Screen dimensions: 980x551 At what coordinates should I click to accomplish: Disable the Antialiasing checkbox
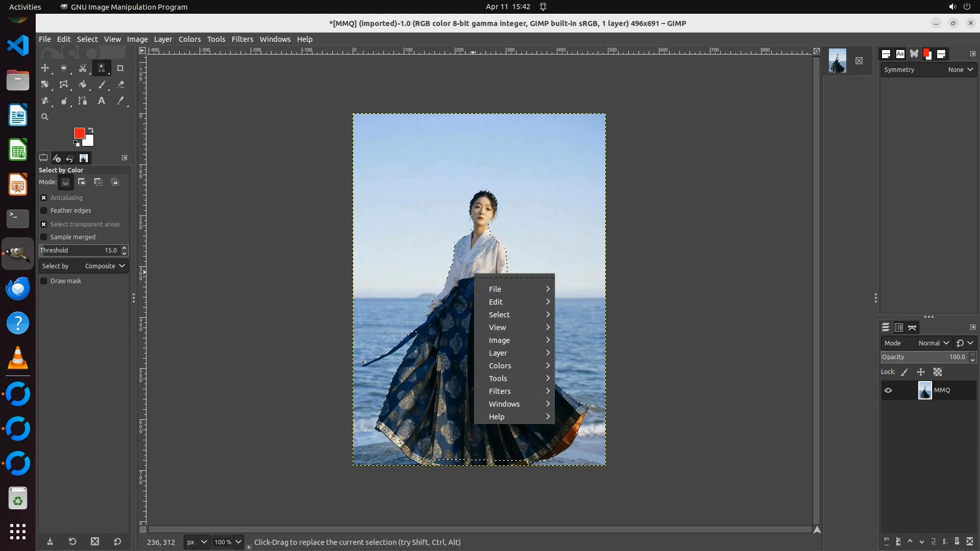(44, 198)
